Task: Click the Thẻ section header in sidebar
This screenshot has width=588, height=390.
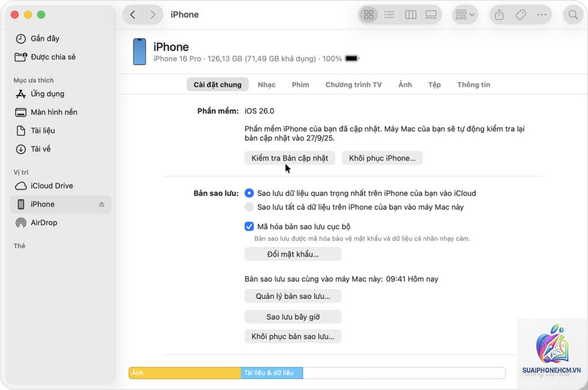Action: [20, 246]
